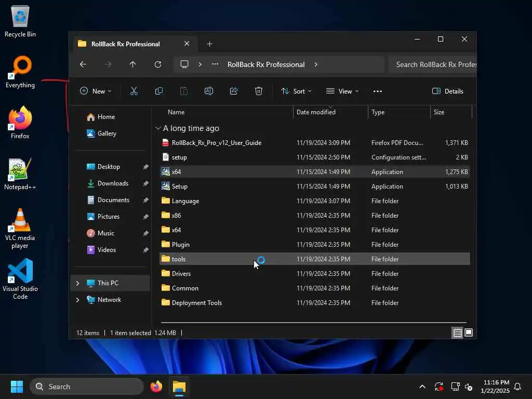
Task: Open See more ellipsis in toolbar
Action: pyautogui.click(x=377, y=91)
